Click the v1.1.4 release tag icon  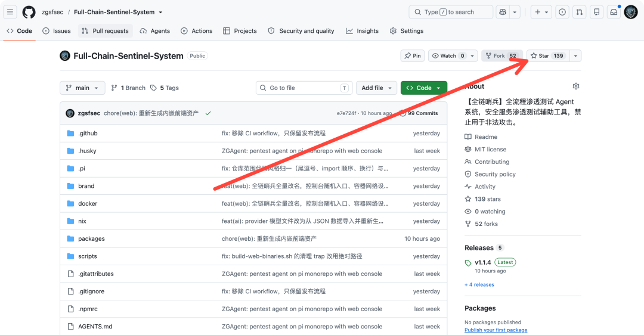tap(468, 263)
